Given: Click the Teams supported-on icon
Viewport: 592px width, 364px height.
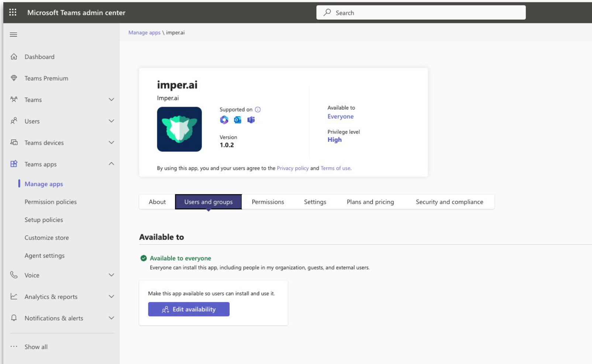Looking at the screenshot, I should [x=251, y=120].
